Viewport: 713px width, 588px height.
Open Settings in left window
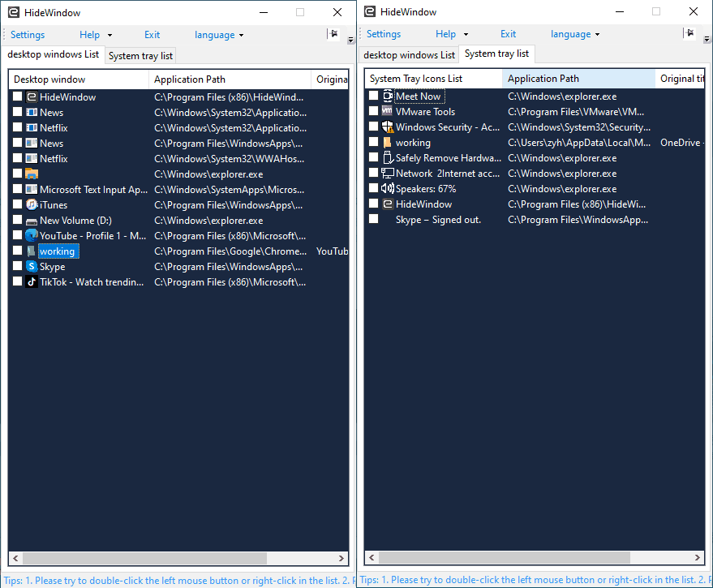coord(28,35)
